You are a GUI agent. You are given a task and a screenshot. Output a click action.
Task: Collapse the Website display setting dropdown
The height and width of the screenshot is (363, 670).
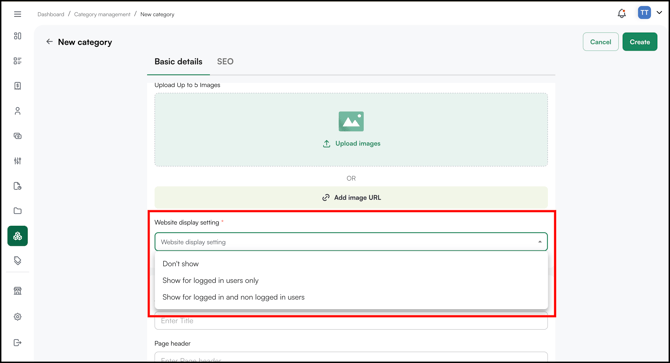540,242
